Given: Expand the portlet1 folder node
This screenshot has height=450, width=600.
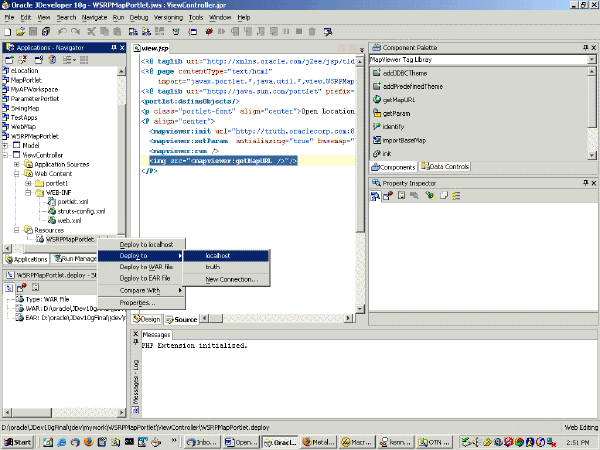Looking at the screenshot, I should tap(28, 183).
